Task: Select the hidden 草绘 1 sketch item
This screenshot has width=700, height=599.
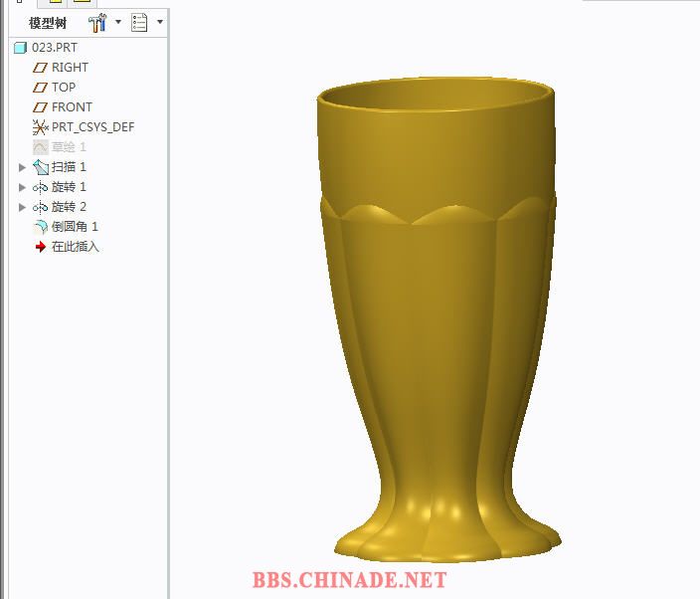Action: (x=69, y=146)
